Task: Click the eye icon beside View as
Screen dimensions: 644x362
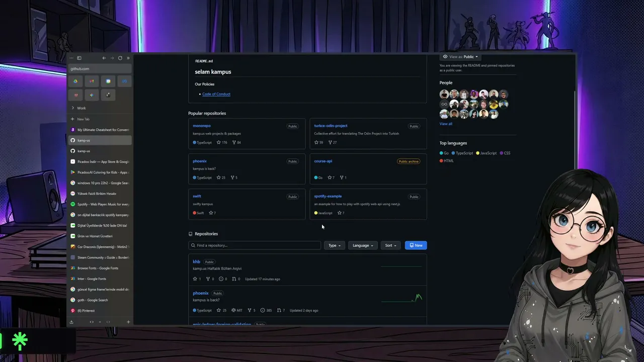Action: (445, 57)
